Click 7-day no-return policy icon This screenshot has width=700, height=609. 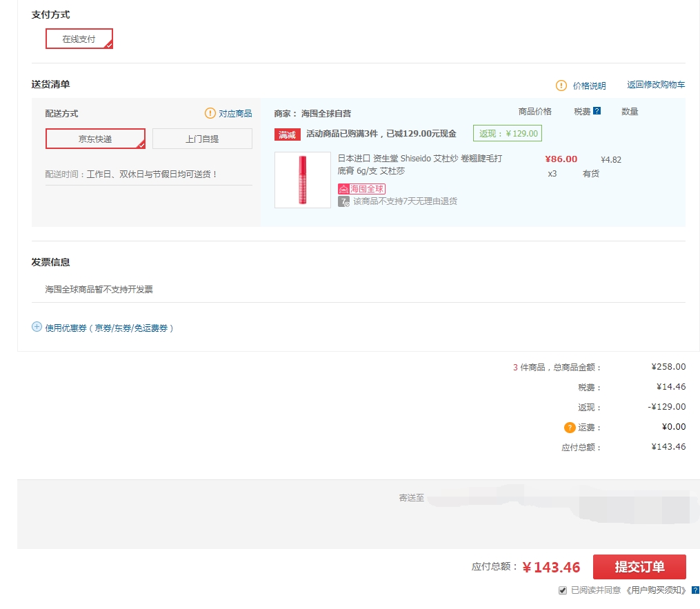(343, 202)
